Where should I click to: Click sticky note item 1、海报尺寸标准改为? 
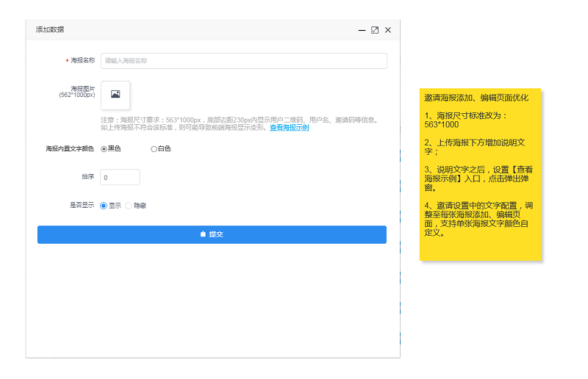point(465,120)
